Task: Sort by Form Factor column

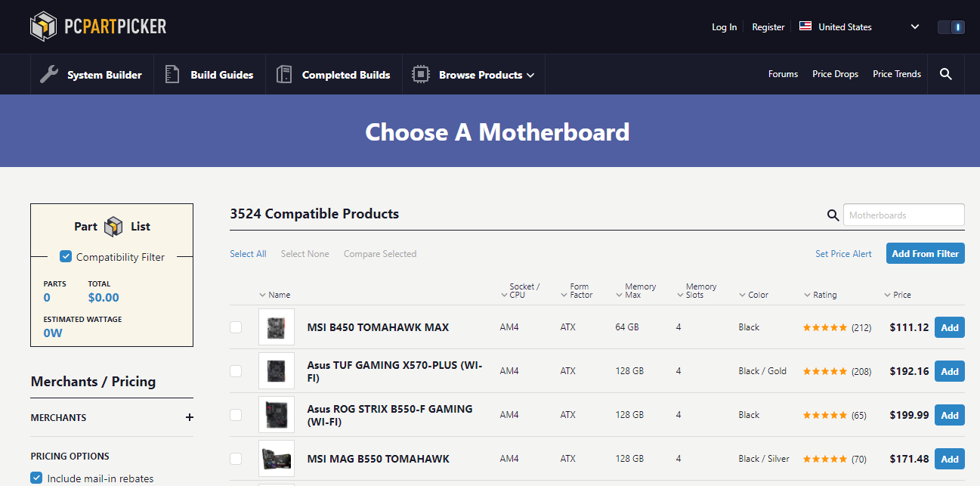Action: point(577,291)
